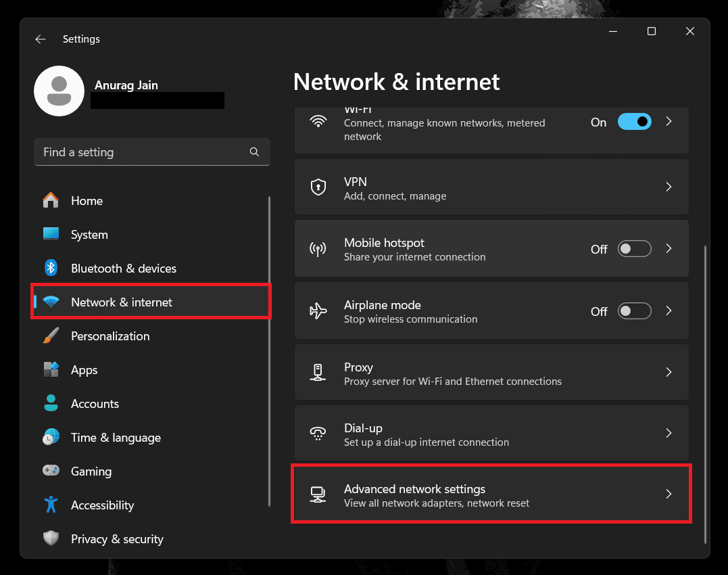Click the Airplane mode plane icon
728x575 pixels.
pyautogui.click(x=318, y=311)
